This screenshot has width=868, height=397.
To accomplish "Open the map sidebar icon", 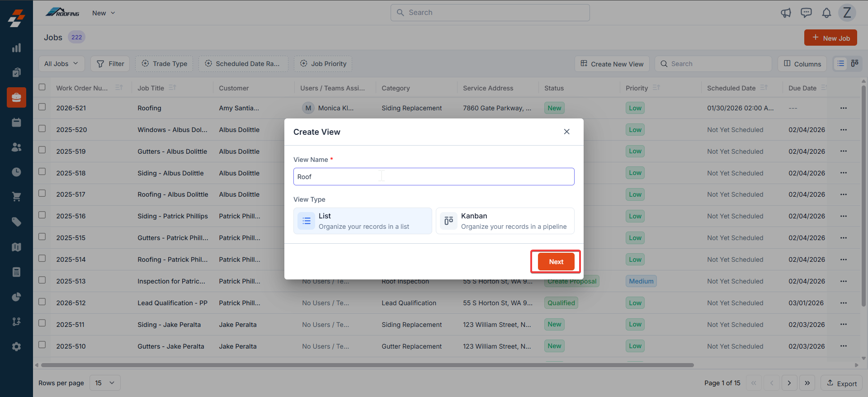I will tap(16, 247).
